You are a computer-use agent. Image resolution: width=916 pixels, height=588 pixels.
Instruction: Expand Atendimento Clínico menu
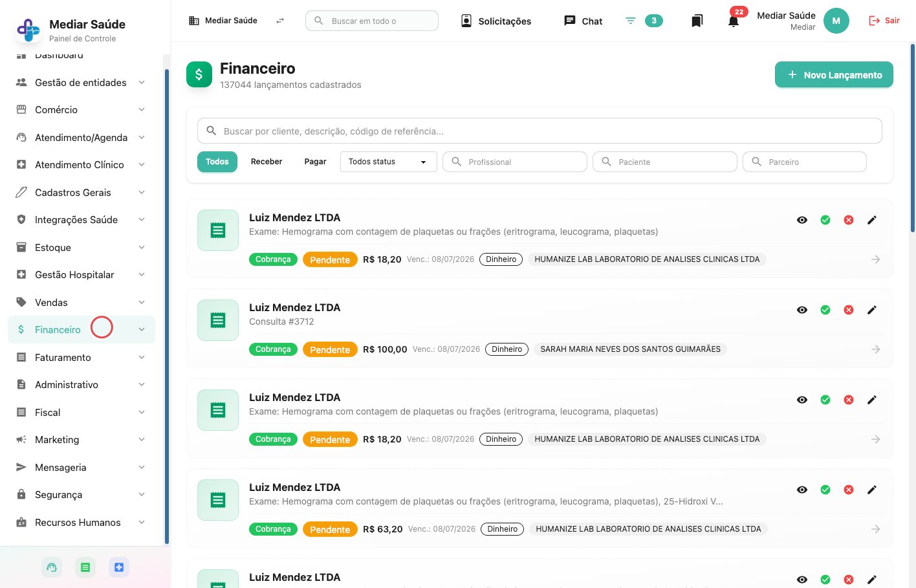coord(81,165)
